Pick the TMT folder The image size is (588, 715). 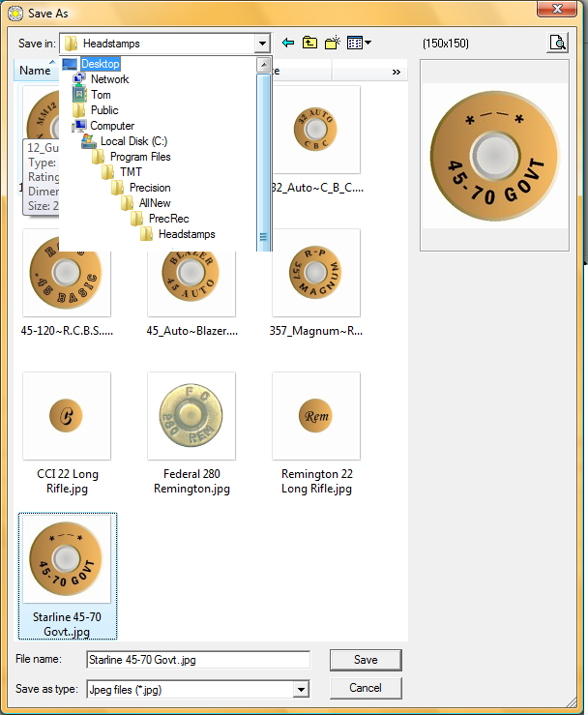[x=131, y=172]
